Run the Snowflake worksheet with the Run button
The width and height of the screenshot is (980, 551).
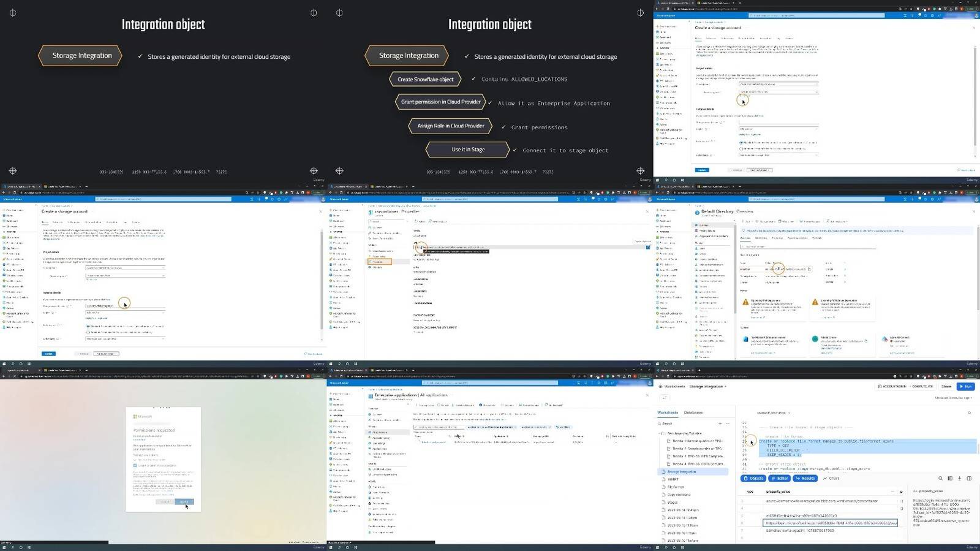[967, 387]
